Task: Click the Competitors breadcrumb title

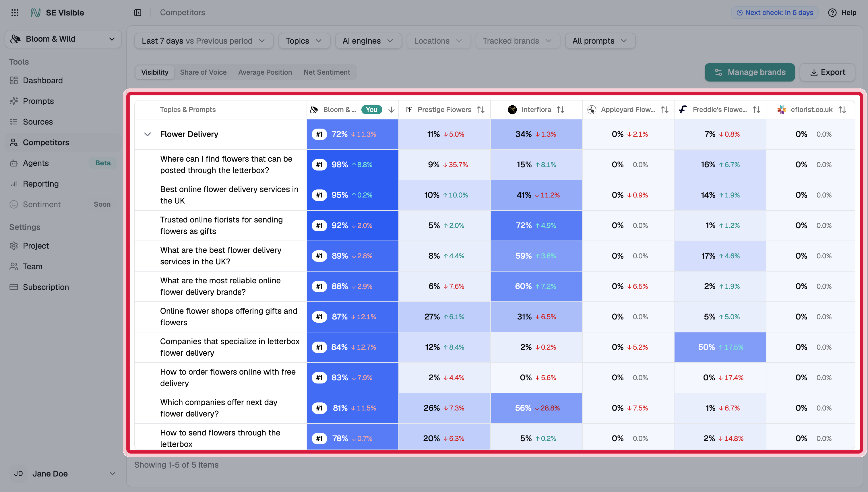Action: point(183,13)
